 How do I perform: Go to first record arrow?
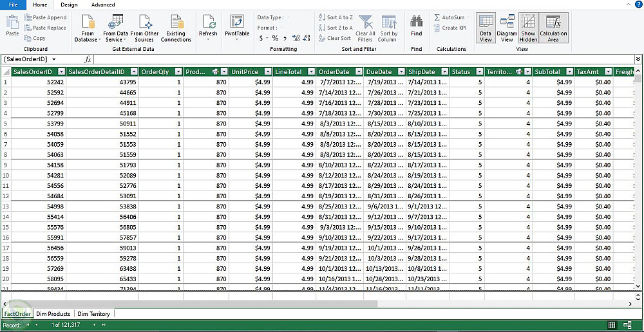[28, 325]
